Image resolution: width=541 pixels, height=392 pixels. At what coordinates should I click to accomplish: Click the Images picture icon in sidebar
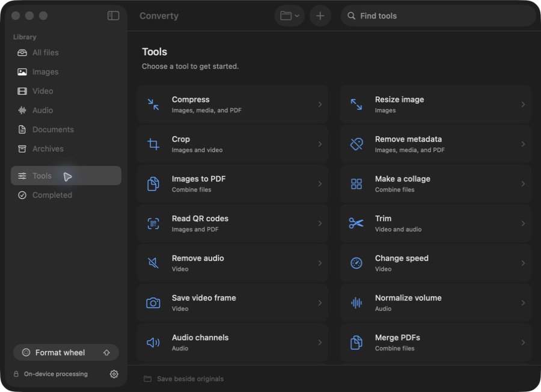point(22,72)
